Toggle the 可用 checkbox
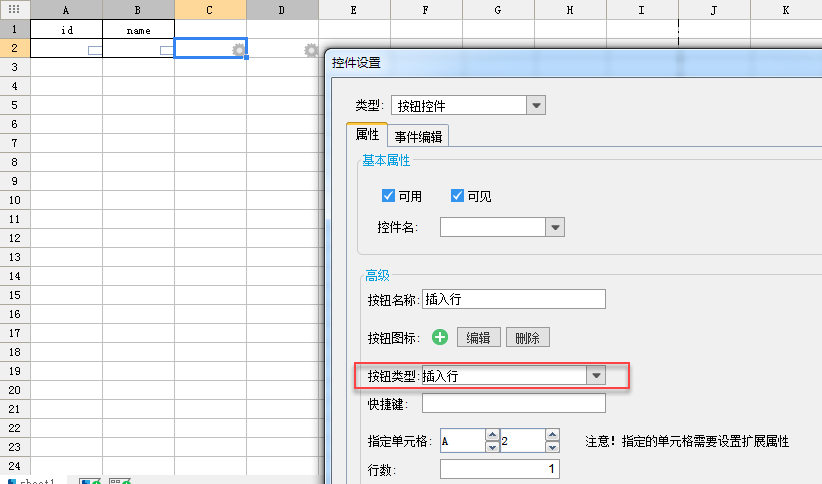The width and height of the screenshot is (822, 484). click(388, 196)
